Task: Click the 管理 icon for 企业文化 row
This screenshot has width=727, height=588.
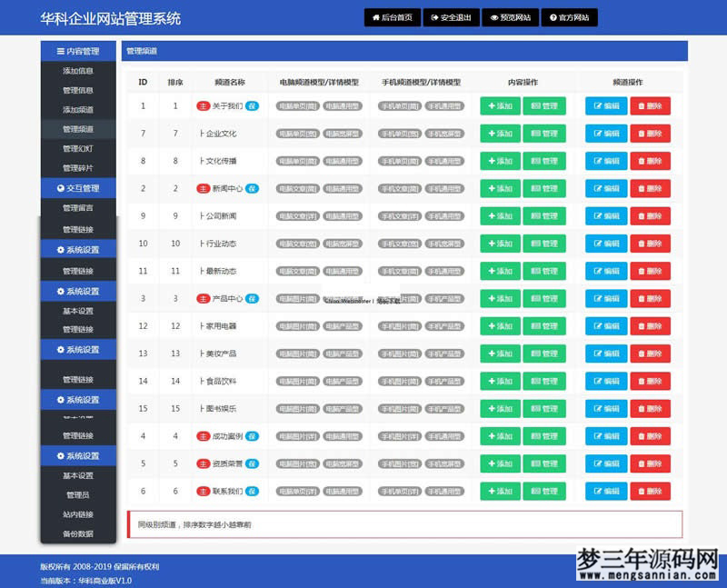Action: (x=534, y=135)
